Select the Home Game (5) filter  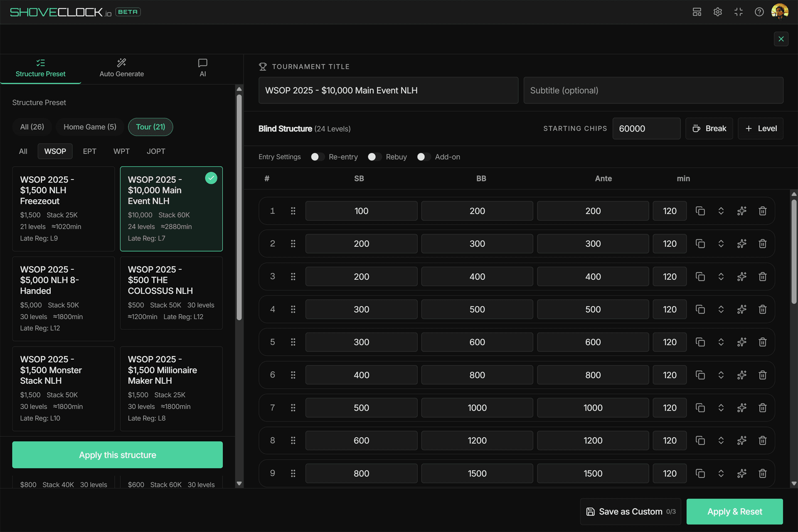point(90,127)
